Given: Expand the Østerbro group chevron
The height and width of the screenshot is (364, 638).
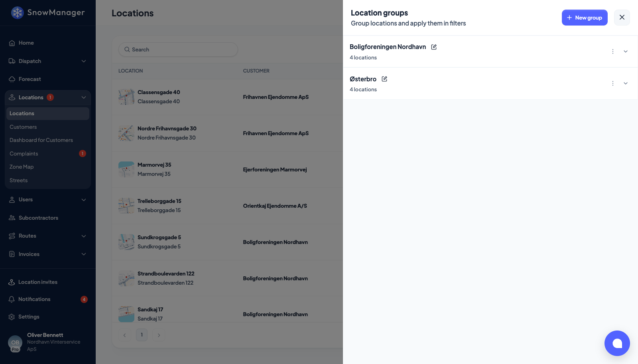Looking at the screenshot, I should click(x=626, y=83).
